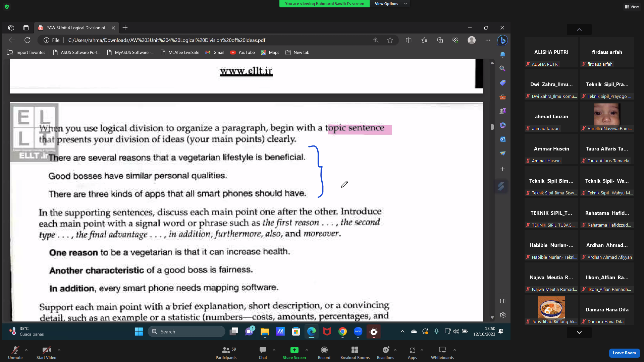The width and height of the screenshot is (644, 362).
Task: Open Bing Copilot sidebar button
Action: (x=502, y=40)
